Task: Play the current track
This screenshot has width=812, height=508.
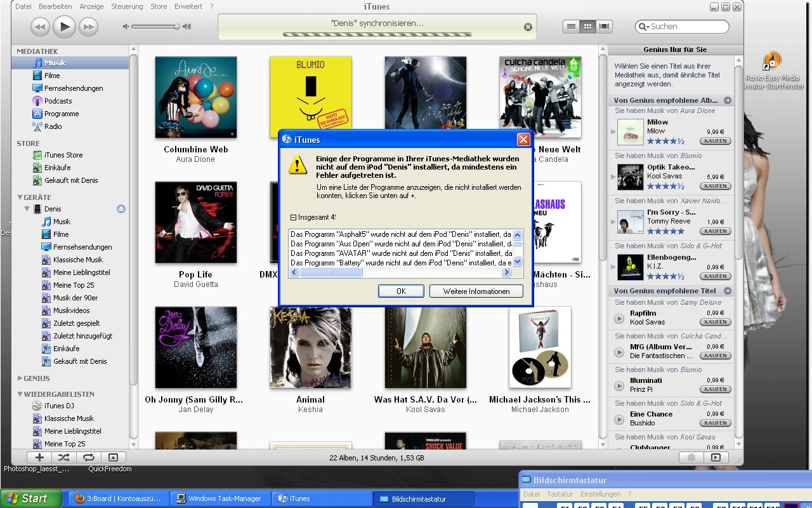Action: click(64, 26)
